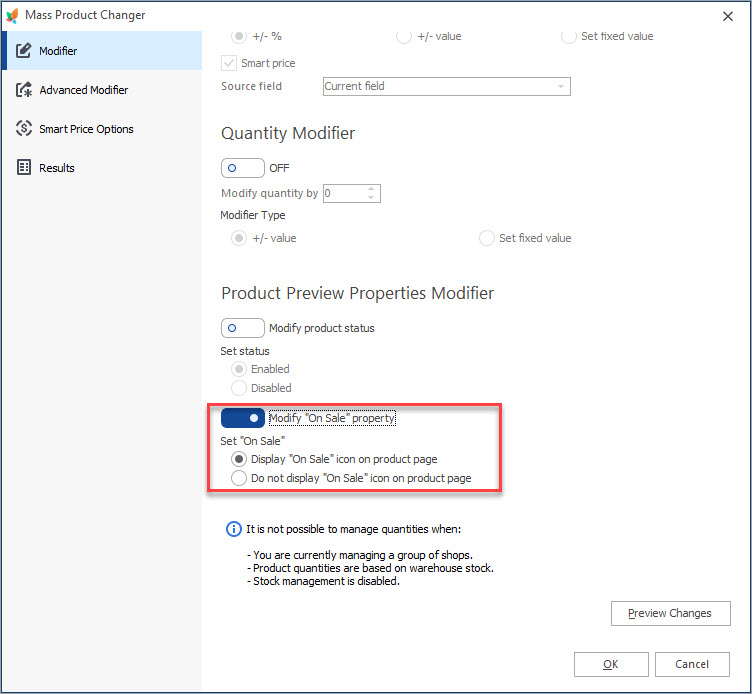Click the Results list icon
The image size is (752, 694).
(x=24, y=168)
